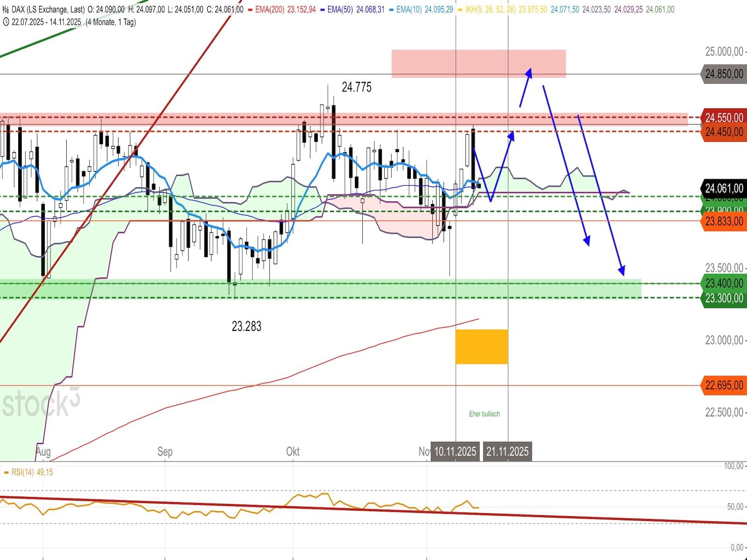This screenshot has width=747, height=560.
Task: Select the 24.550,00 red resistance label
Action: tap(723, 118)
